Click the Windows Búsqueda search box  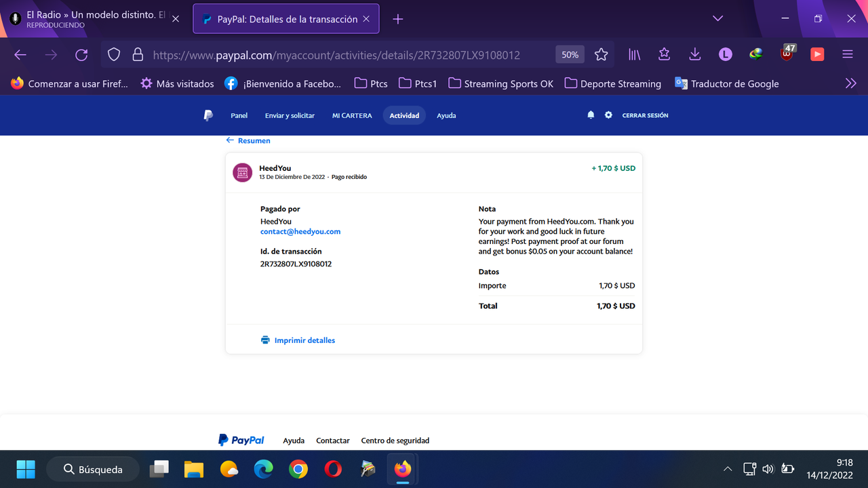coord(93,469)
